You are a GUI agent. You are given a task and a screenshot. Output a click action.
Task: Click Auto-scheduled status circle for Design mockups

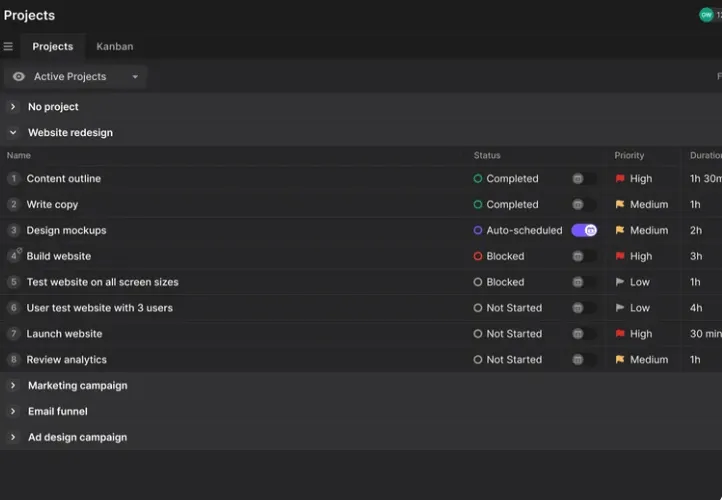click(x=477, y=230)
